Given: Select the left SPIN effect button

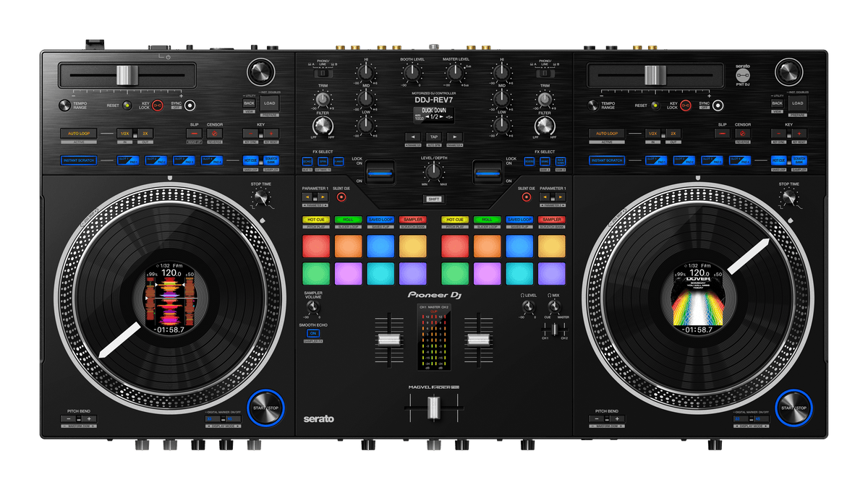Looking at the screenshot, I should (323, 160).
